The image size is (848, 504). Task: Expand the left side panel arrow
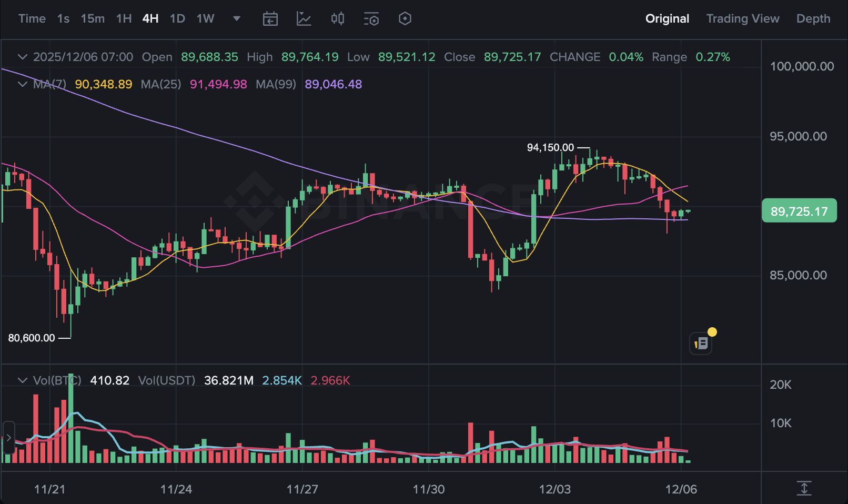pyautogui.click(x=8, y=437)
